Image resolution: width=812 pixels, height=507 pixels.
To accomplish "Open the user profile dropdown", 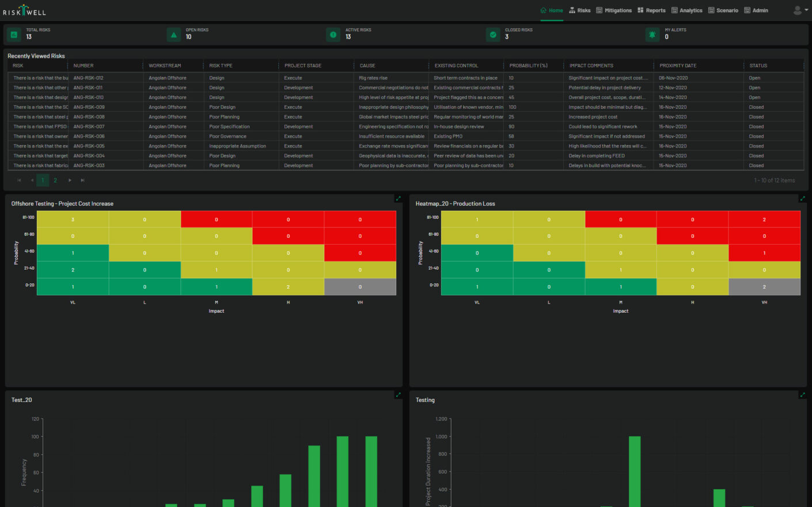I will pos(800,10).
